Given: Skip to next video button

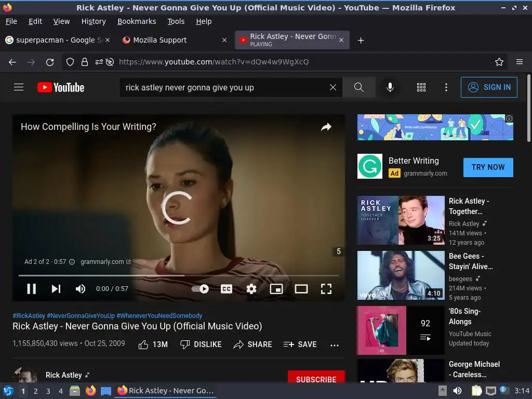Looking at the screenshot, I should (x=56, y=289).
